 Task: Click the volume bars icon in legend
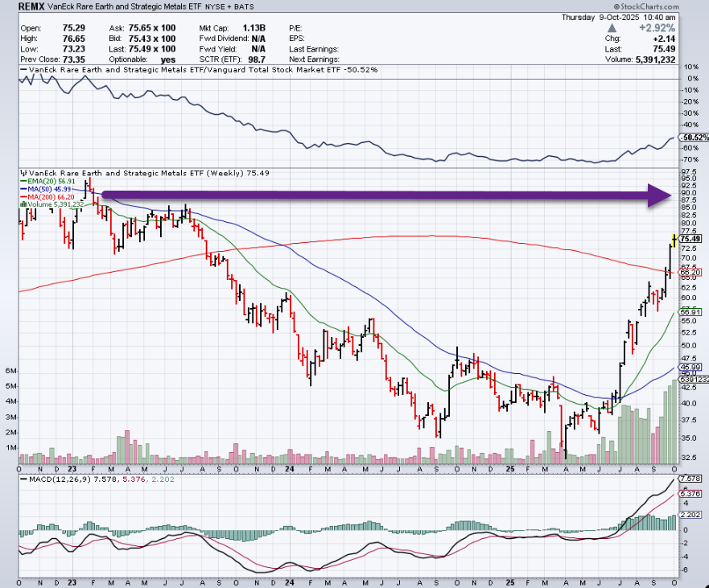pyautogui.click(x=22, y=205)
